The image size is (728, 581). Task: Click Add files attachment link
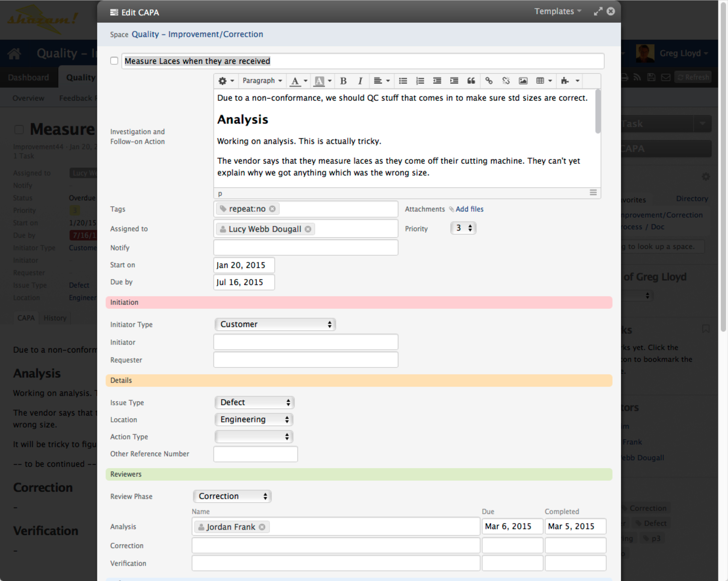pyautogui.click(x=469, y=209)
